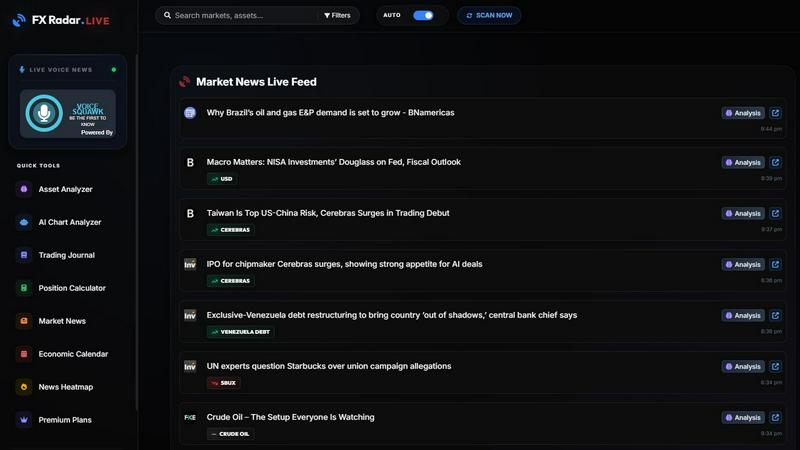Click Analysis for Crude Oil Setup article
The width and height of the screenshot is (800, 450).
tap(743, 417)
